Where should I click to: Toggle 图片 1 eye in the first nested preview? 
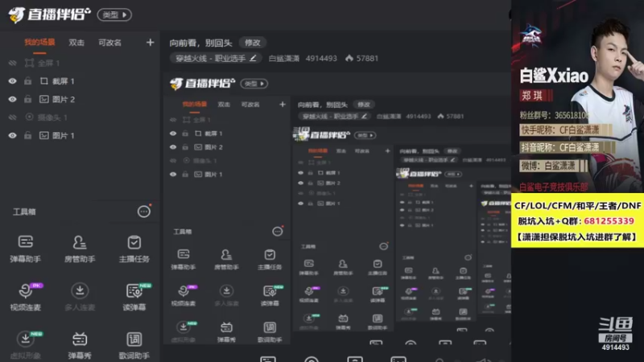coord(173,175)
